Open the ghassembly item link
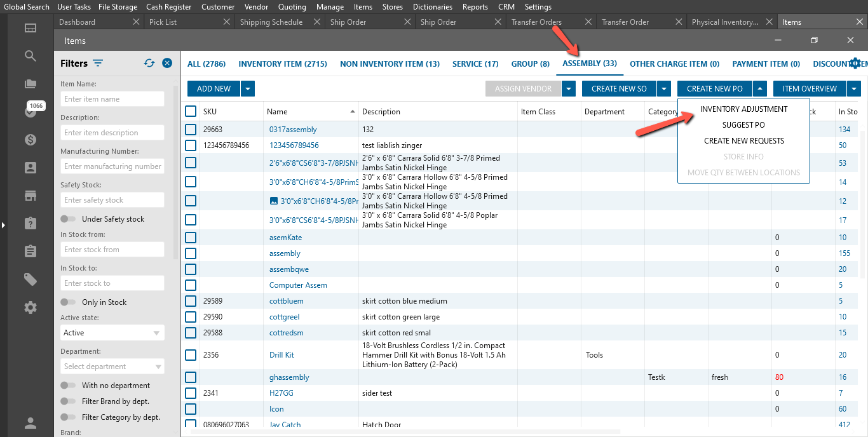 tap(289, 377)
